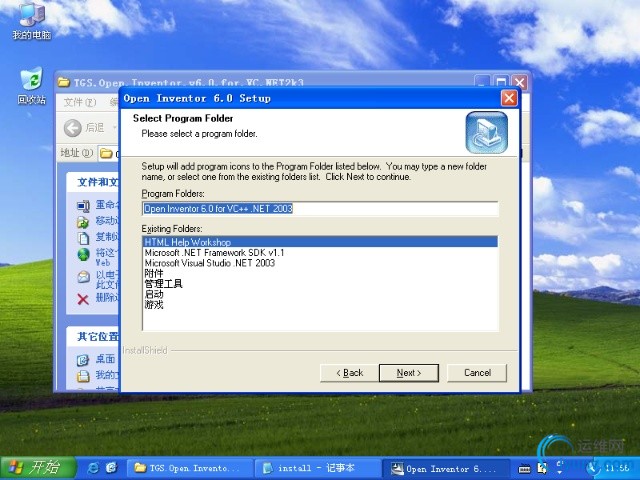Click copy file icon in Explorer sidebar
This screenshot has height=480, width=640.
pyautogui.click(x=83, y=238)
